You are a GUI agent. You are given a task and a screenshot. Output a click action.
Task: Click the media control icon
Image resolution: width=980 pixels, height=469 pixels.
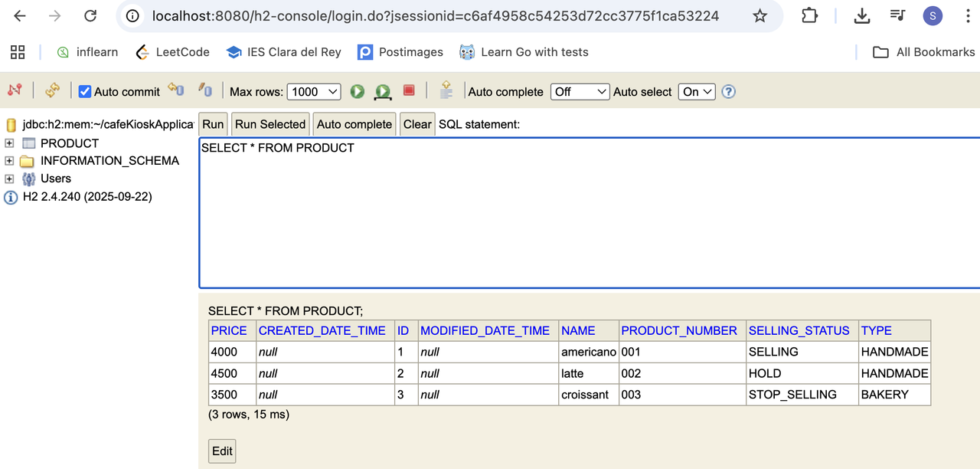click(897, 16)
